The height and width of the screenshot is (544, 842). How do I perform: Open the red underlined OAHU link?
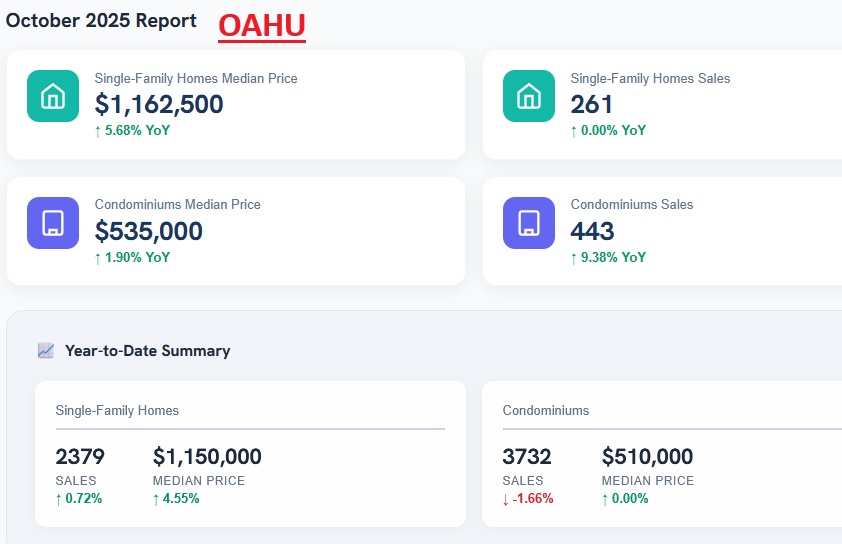click(x=262, y=27)
